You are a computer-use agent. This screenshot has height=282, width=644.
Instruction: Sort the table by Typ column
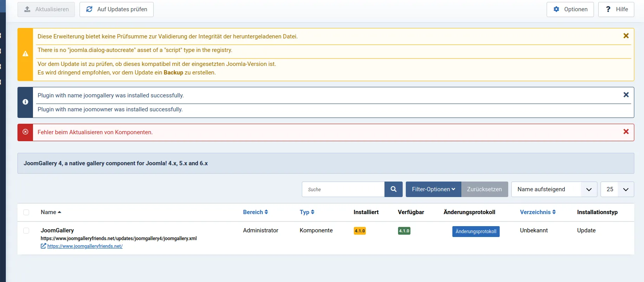306,212
